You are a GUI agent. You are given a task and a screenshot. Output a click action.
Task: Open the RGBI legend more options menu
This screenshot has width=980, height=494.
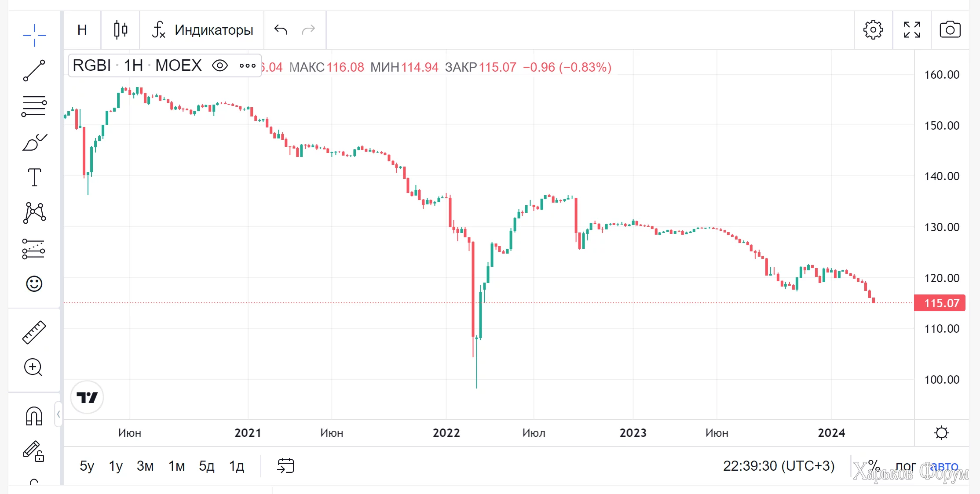click(247, 65)
